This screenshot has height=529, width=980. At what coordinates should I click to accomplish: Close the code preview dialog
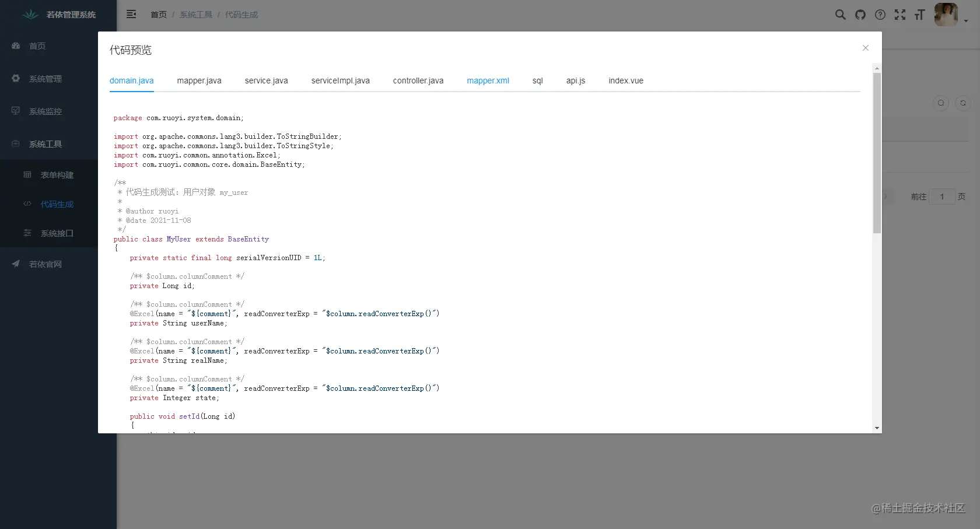click(x=866, y=48)
